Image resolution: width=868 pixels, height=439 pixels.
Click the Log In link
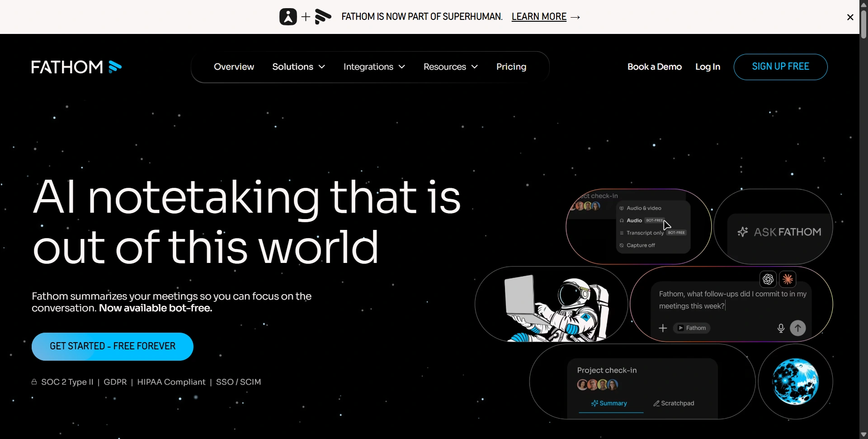coord(708,67)
